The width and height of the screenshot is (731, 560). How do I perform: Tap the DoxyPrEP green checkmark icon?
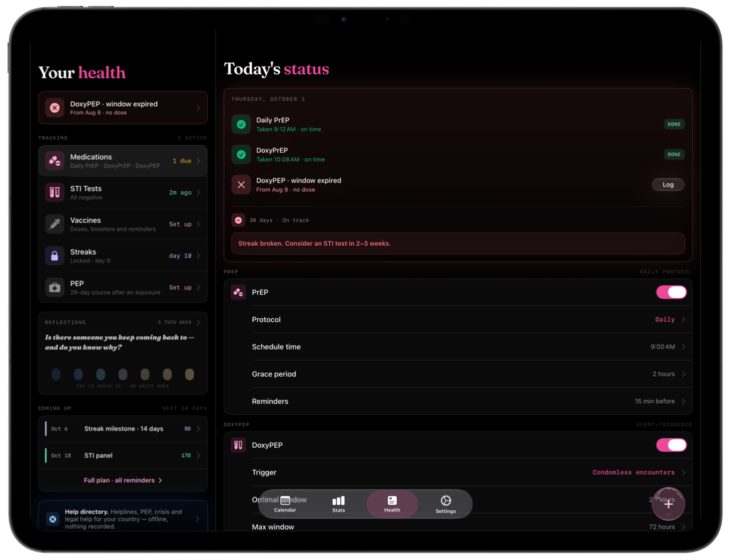click(241, 154)
